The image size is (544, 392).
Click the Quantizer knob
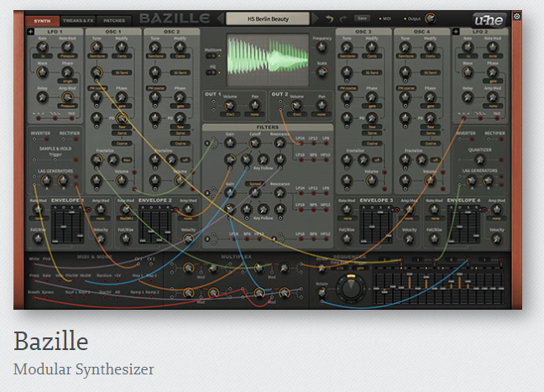click(x=479, y=159)
